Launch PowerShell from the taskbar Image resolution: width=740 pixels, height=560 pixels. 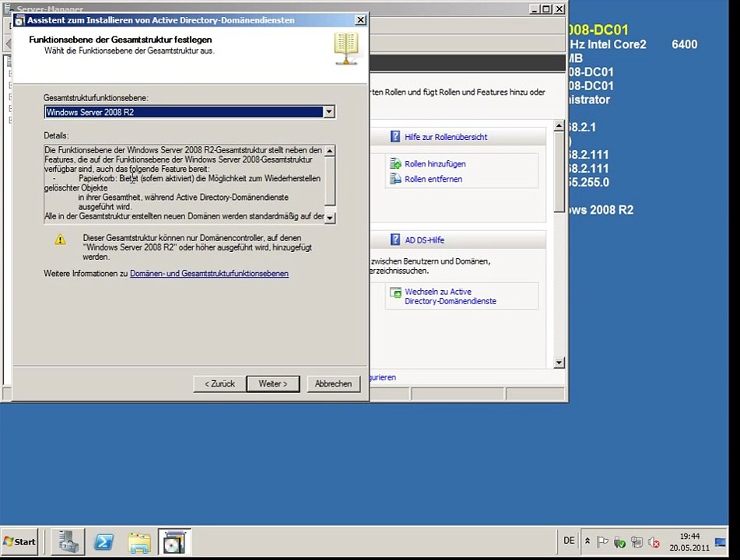[x=103, y=541]
